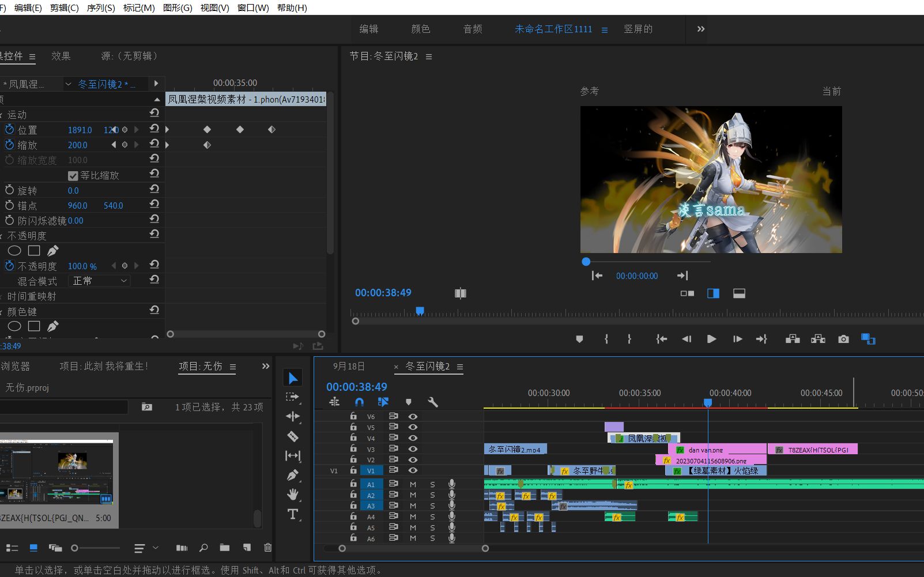The width and height of the screenshot is (924, 577).
Task: Go to In point in program monitor
Action: [x=661, y=339]
